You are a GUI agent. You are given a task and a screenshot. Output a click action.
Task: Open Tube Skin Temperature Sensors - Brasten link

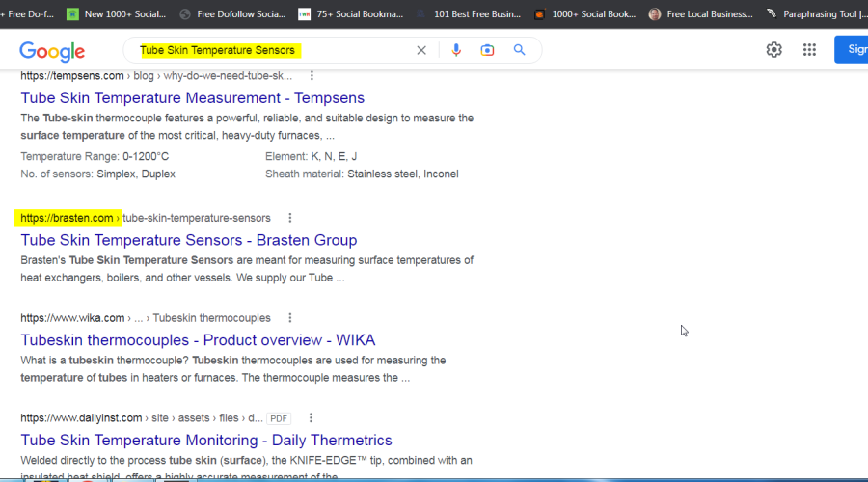tap(188, 240)
